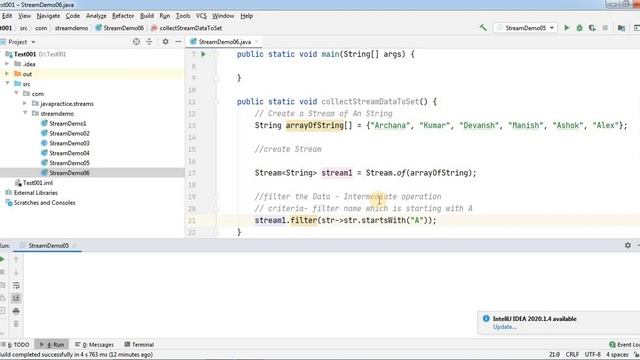Click the Stop button in top toolbar
The width and height of the screenshot is (640, 360).
click(x=605, y=28)
